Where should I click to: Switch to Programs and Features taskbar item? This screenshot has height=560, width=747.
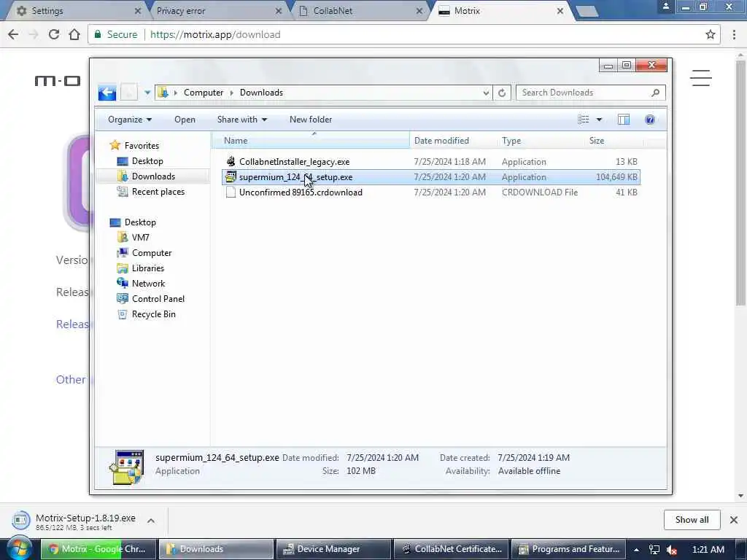569,549
